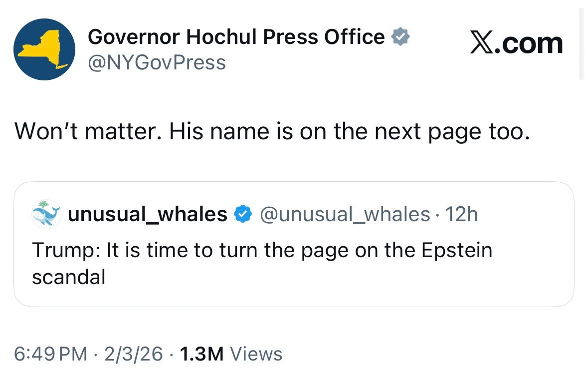Viewport: 588px width, 380px height.
Task: Click the "Views" label
Action: [x=256, y=354]
